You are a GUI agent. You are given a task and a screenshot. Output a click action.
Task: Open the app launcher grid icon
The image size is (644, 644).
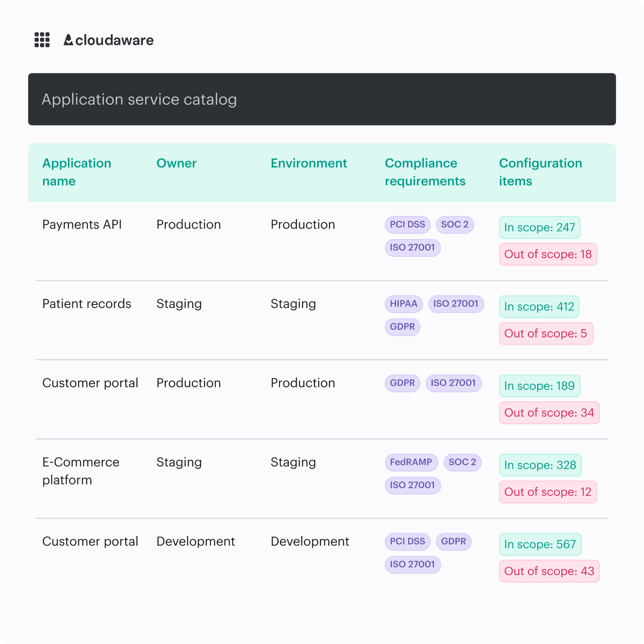(x=42, y=40)
